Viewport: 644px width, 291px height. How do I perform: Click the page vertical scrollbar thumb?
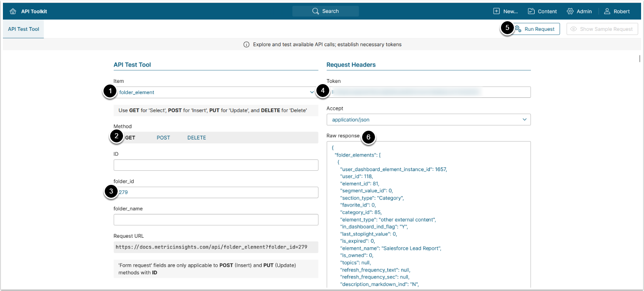pyautogui.click(x=640, y=58)
